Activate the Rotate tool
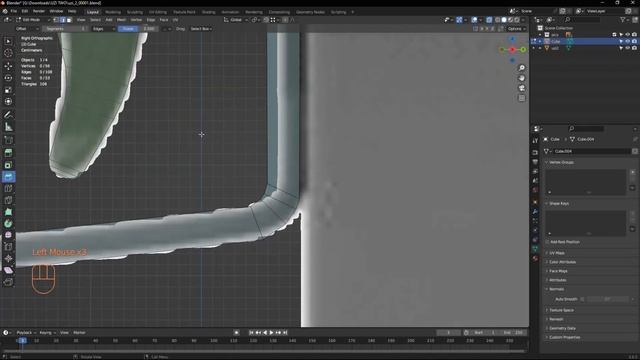Image resolution: width=640 pixels, height=360 pixels. [x=8, y=78]
